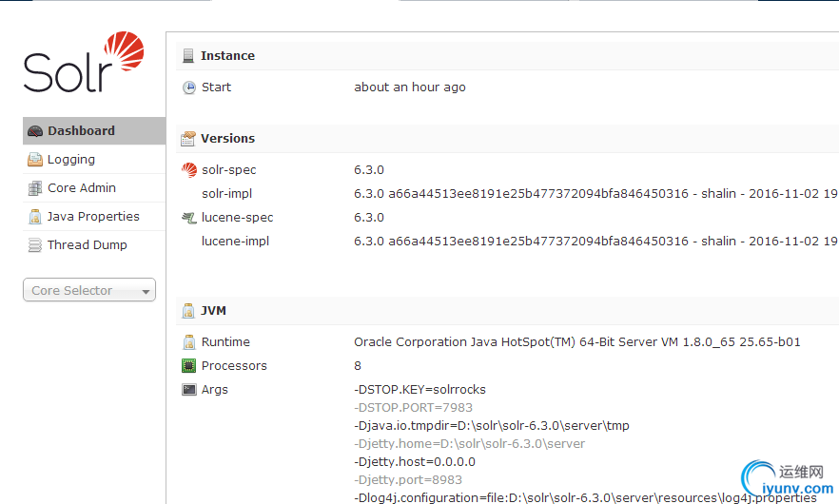Viewport: 839px width, 504px height.
Task: Click the Runtime label
Action: pyautogui.click(x=225, y=342)
